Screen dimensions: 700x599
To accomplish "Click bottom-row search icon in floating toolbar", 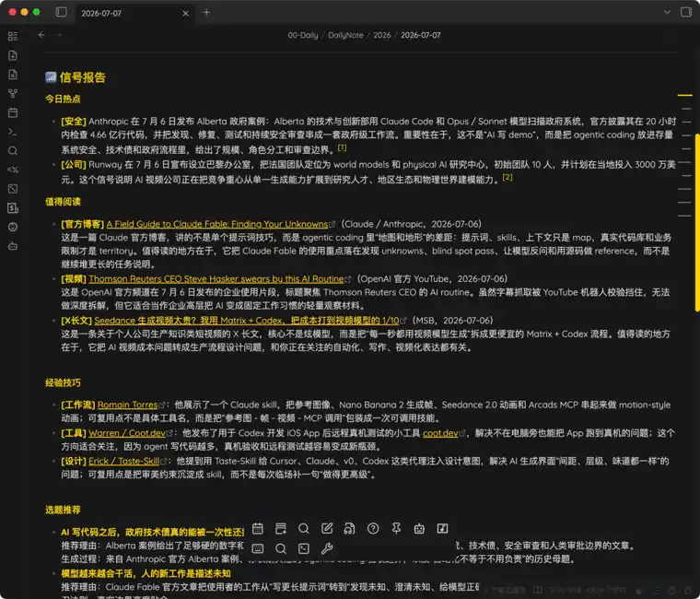I will tap(281, 548).
